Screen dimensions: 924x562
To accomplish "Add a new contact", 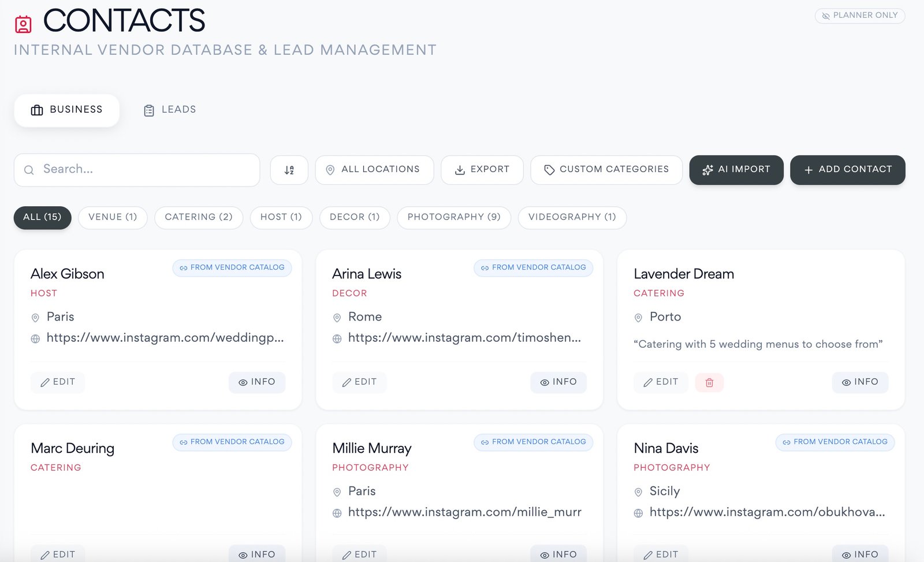I will click(848, 170).
